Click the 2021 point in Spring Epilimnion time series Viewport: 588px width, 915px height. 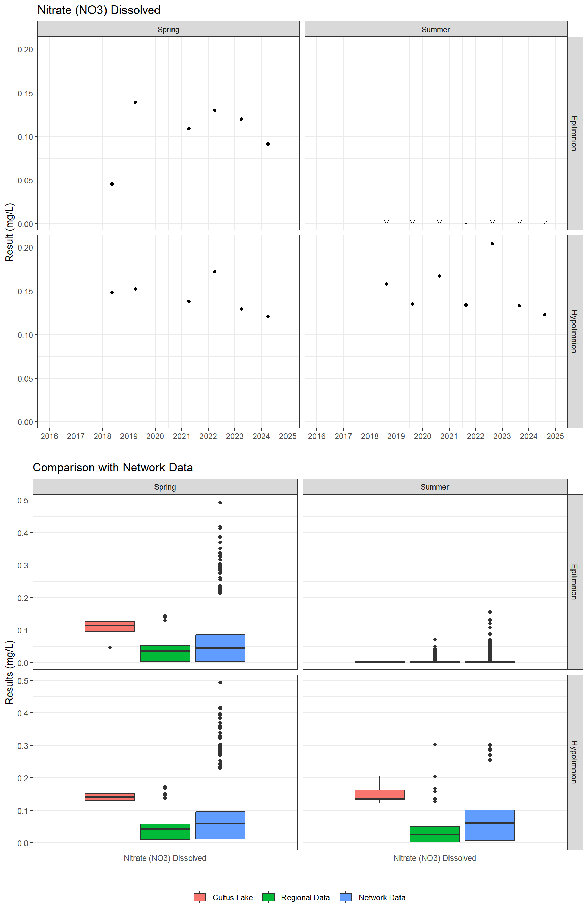[189, 129]
